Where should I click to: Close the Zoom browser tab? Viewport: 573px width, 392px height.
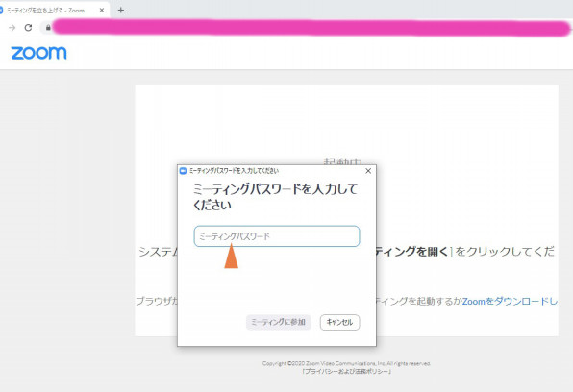(102, 11)
